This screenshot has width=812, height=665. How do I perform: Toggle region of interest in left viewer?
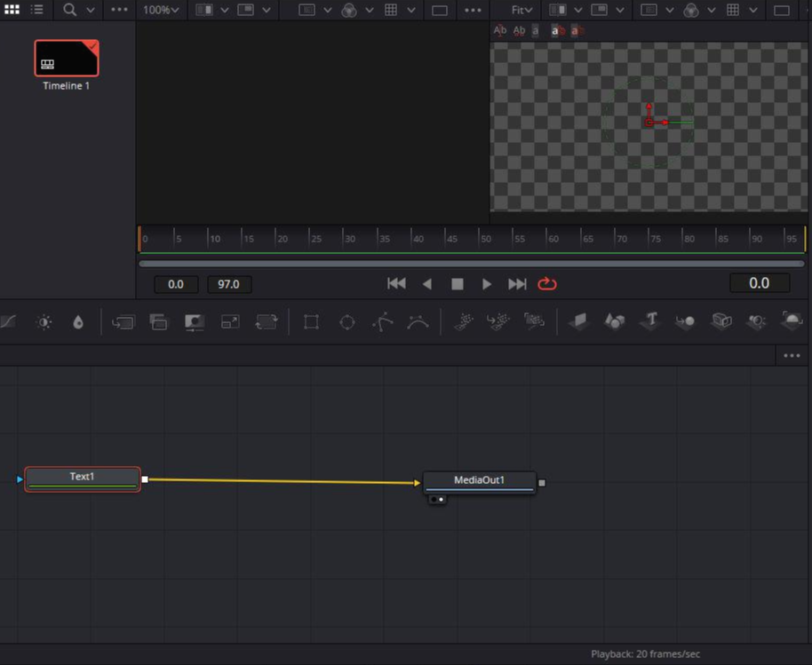(x=306, y=10)
